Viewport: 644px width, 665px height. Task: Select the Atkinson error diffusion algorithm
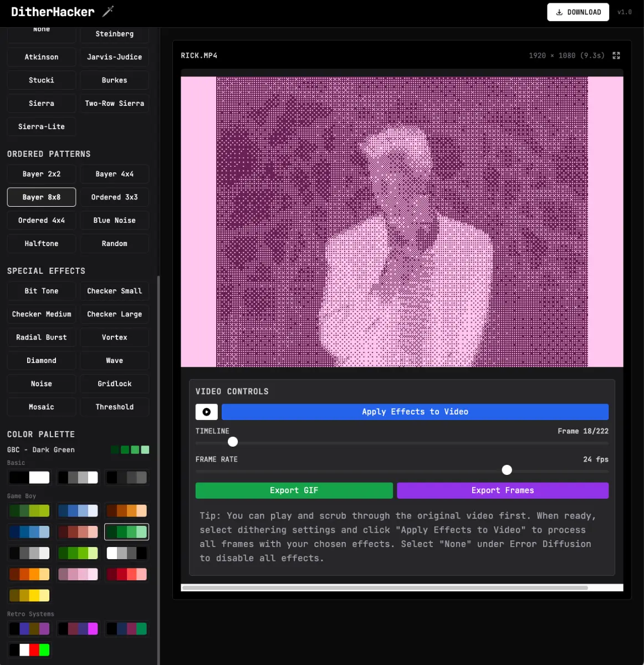click(41, 57)
